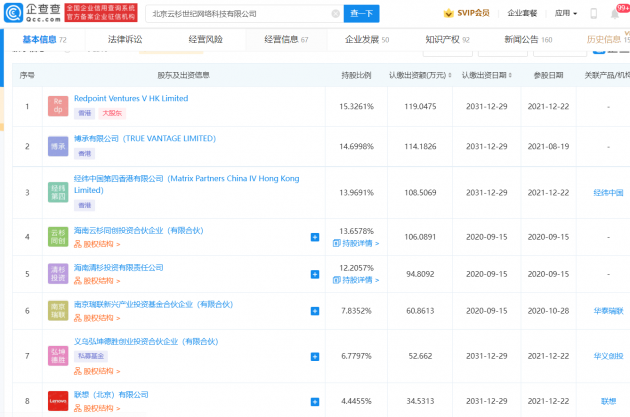Open Redpoint Ventures V HK Limited link

point(131,98)
